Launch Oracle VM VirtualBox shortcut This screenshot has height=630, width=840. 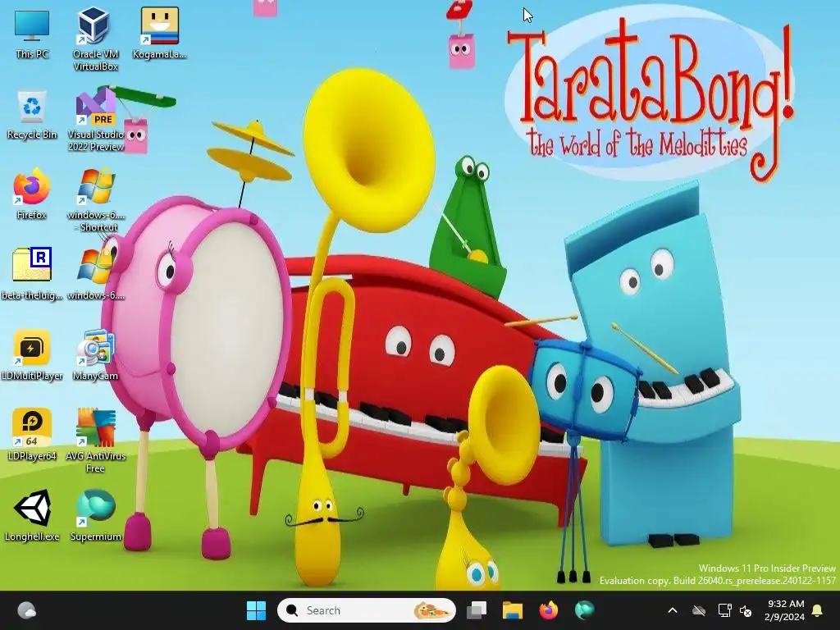pyautogui.click(x=95, y=39)
